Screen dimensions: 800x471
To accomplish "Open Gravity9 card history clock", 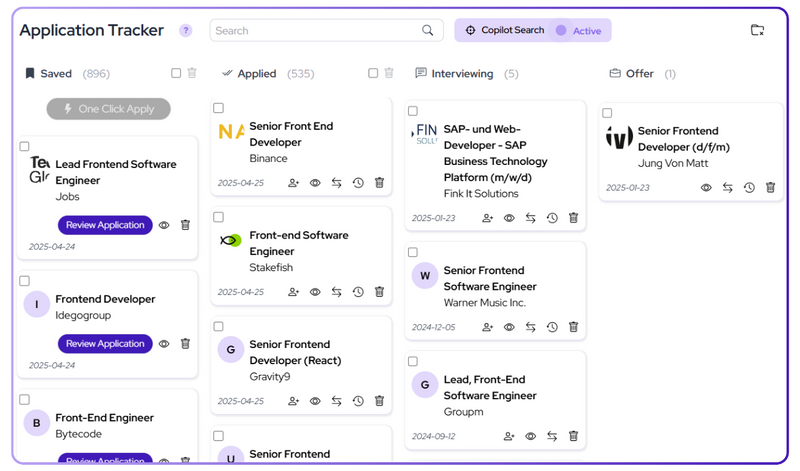I will coord(358,401).
